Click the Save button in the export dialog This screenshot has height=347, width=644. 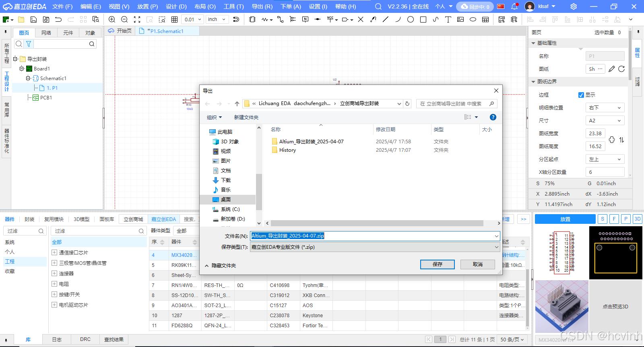click(x=438, y=264)
